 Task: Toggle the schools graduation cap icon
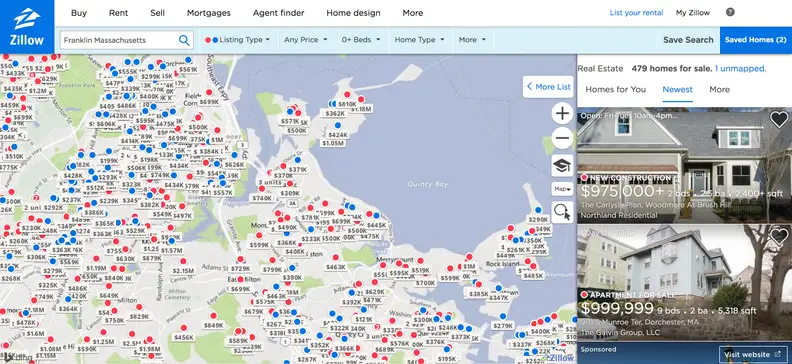click(x=562, y=165)
